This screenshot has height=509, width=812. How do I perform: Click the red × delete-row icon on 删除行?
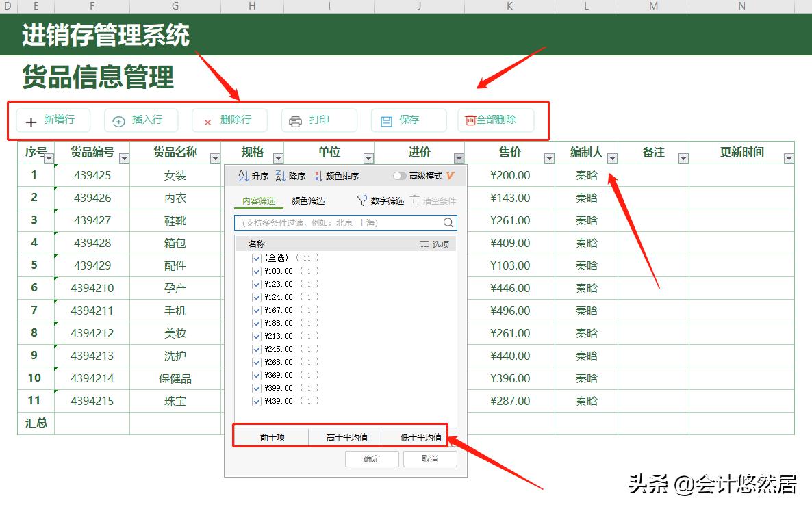(208, 120)
